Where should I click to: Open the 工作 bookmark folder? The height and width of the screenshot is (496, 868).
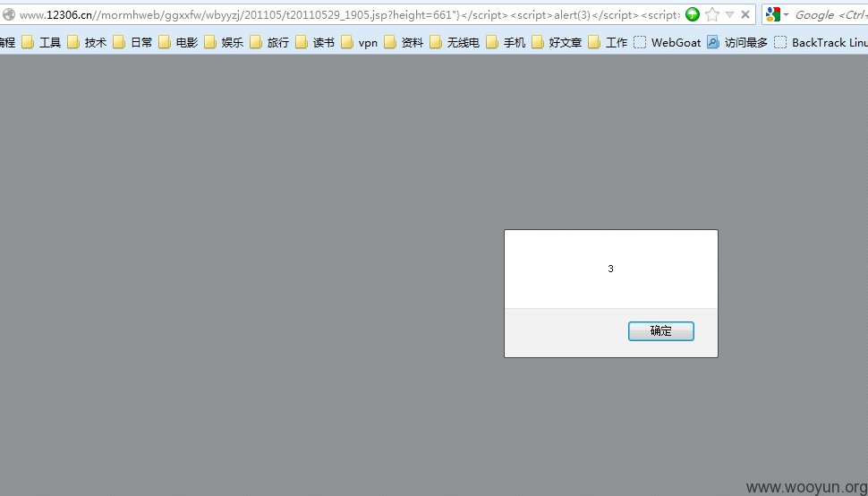point(608,42)
